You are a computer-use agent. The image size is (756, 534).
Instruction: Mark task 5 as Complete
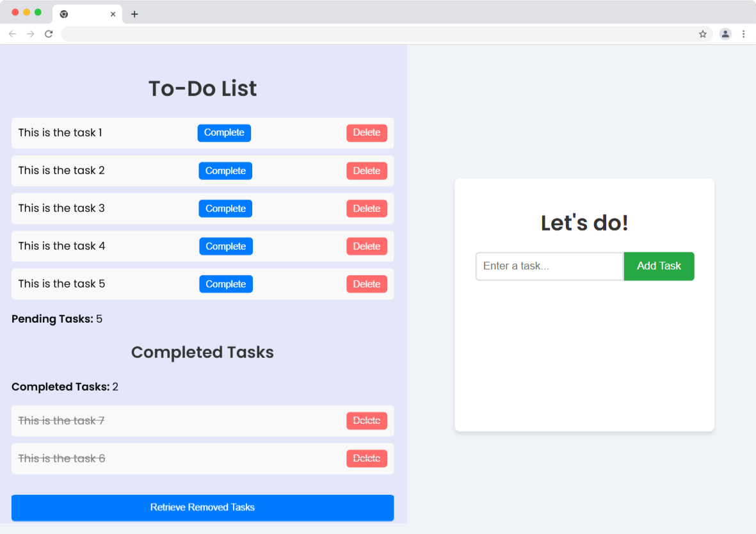click(x=226, y=284)
